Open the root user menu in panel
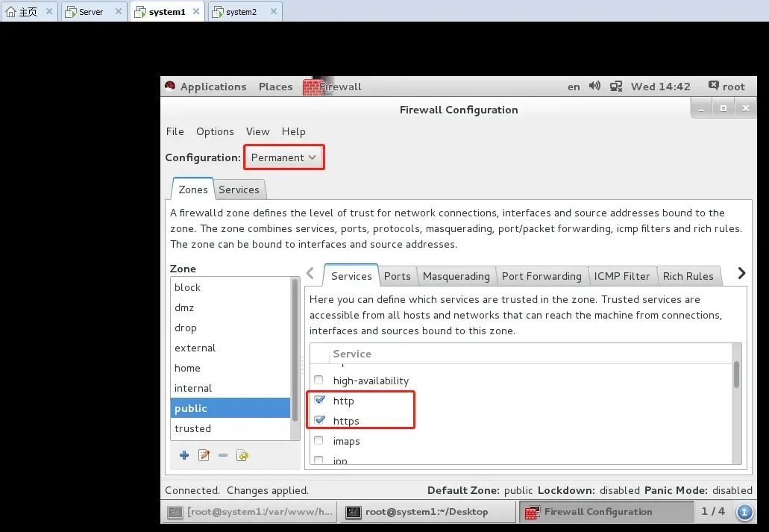This screenshot has height=532, width=769. point(726,87)
